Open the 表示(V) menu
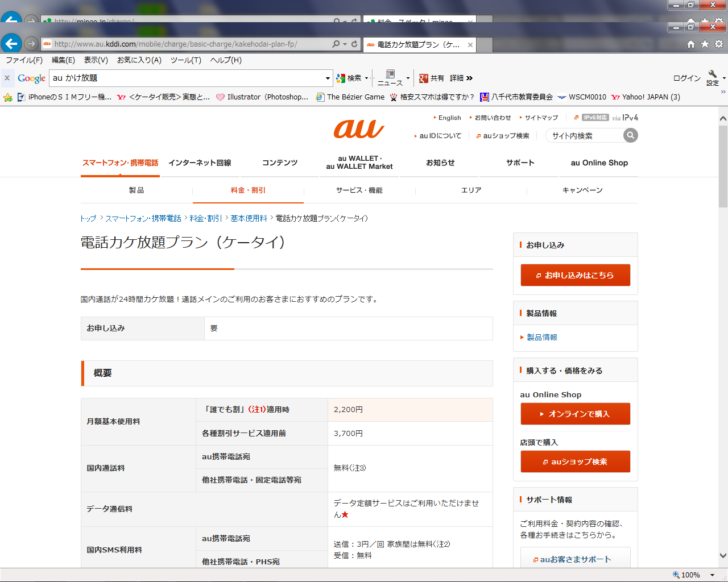Screen dimensions: 728x582 [x=96, y=60]
